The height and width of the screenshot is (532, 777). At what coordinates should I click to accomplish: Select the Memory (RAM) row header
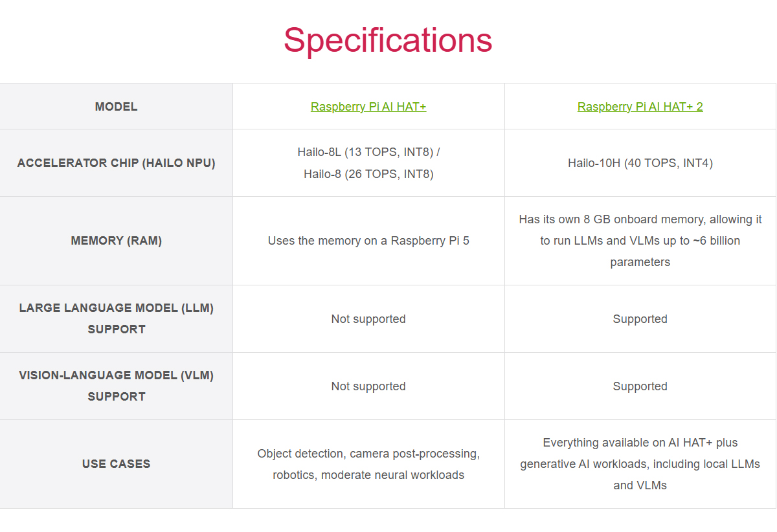pos(117,241)
